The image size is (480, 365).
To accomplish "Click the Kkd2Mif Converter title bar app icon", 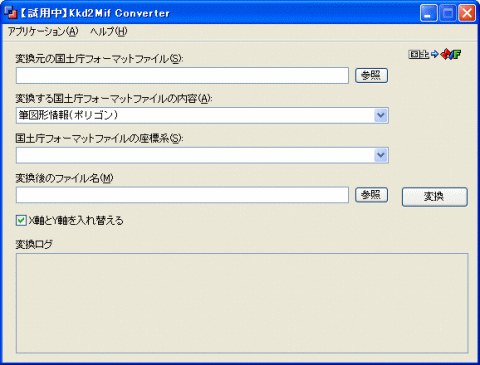I will [x=10, y=13].
